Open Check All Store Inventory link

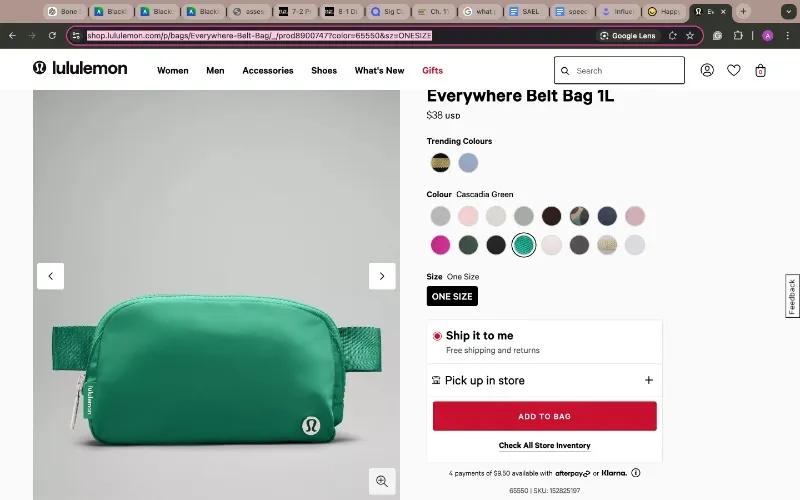(544, 445)
